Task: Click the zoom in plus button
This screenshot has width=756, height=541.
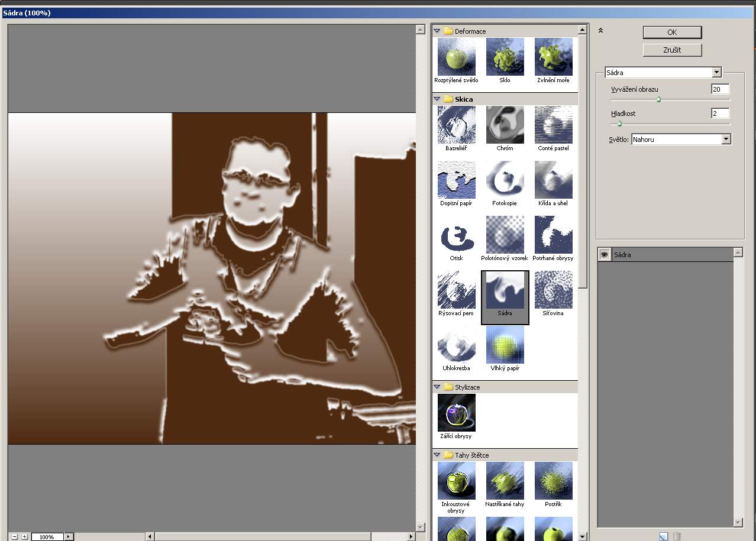Action: click(24, 537)
